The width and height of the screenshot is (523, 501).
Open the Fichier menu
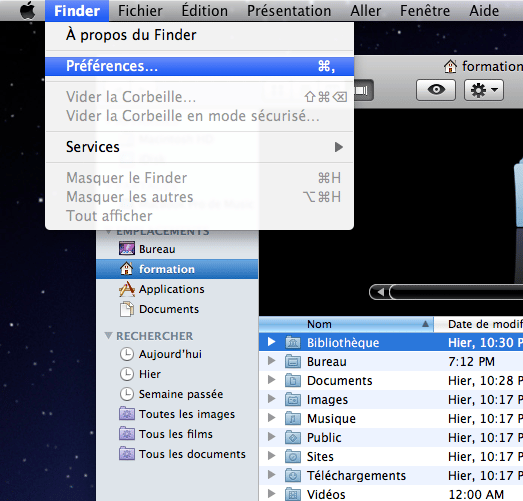tap(140, 11)
